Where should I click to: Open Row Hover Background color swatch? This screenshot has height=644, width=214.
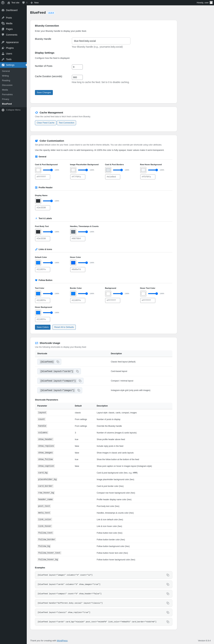click(x=143, y=170)
